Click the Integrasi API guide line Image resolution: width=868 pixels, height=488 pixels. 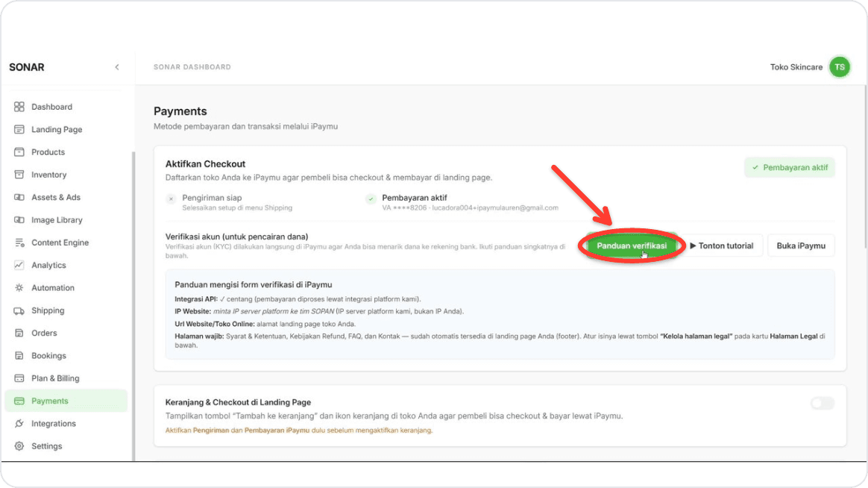coord(298,299)
